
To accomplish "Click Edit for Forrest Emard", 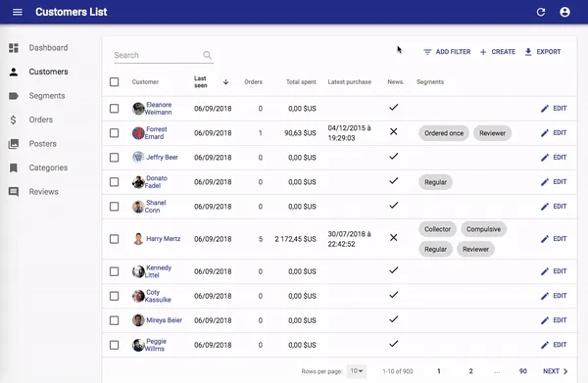I will pos(554,132).
